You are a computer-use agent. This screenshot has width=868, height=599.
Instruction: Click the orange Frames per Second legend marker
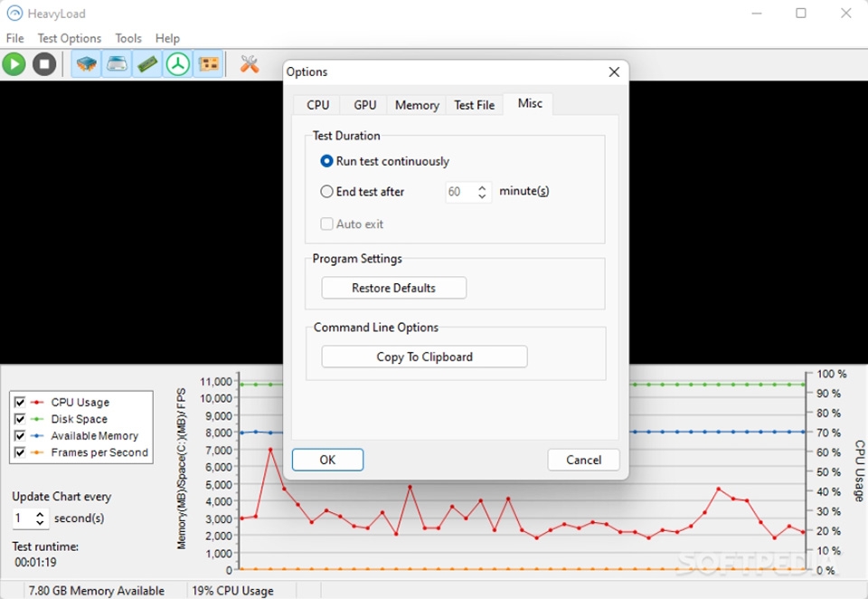pos(37,452)
